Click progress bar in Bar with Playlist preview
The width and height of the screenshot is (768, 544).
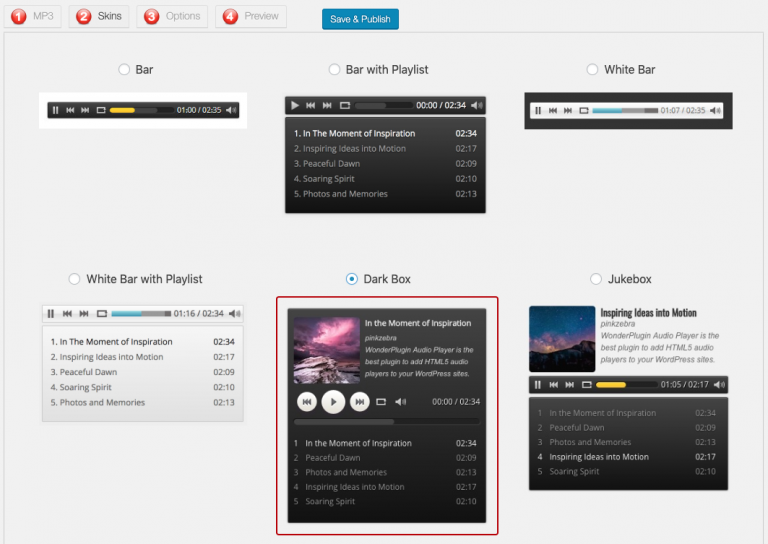click(x=384, y=105)
